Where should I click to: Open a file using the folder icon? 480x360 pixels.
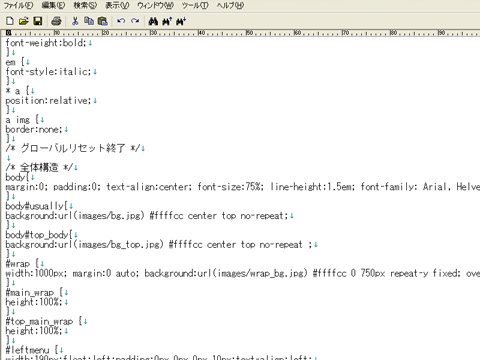coord(24,21)
